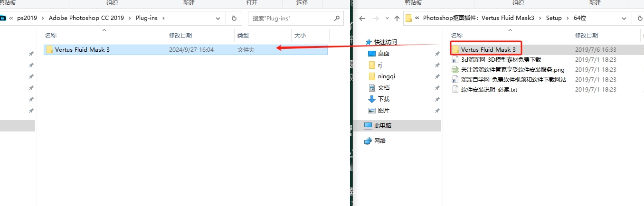The width and height of the screenshot is (644, 206).
Task: Refresh the Plug-ins folder view
Action: [234, 18]
